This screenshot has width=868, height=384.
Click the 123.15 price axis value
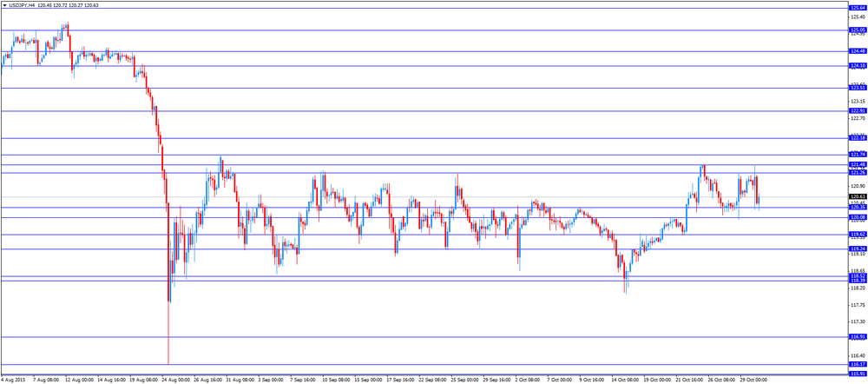pyautogui.click(x=858, y=102)
